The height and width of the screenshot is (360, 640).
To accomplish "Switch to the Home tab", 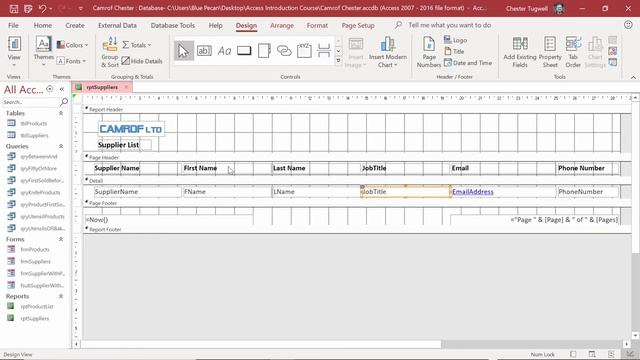I will tap(42, 25).
